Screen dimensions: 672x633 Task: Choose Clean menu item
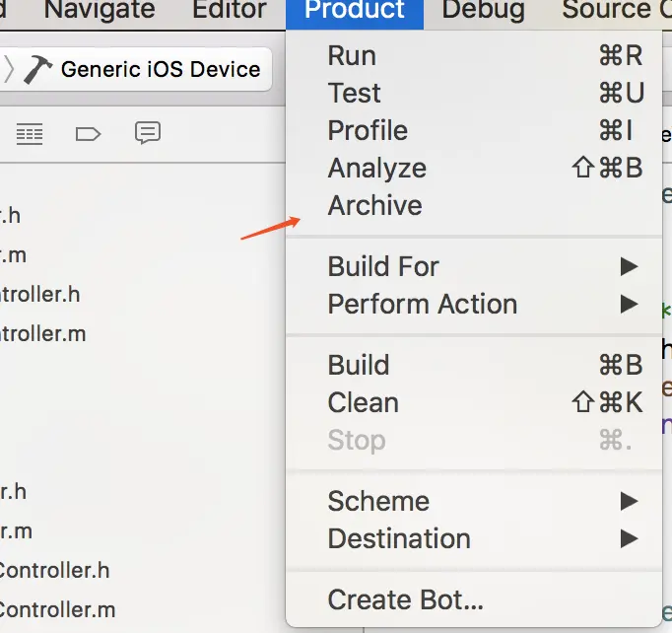pyautogui.click(x=474, y=402)
